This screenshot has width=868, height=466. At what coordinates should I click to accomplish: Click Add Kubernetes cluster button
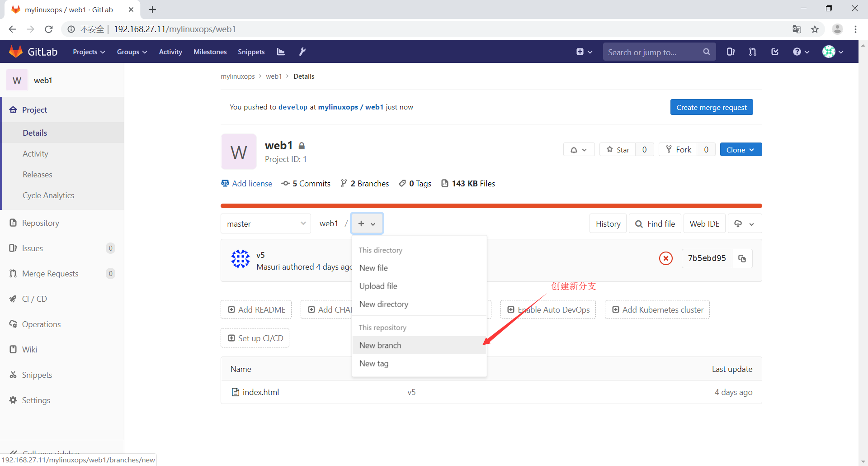657,309
